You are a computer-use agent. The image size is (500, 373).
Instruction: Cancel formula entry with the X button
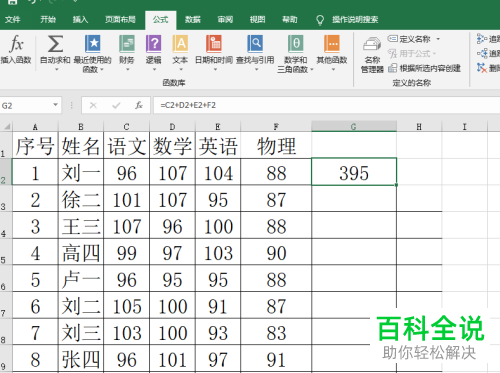(x=93, y=106)
